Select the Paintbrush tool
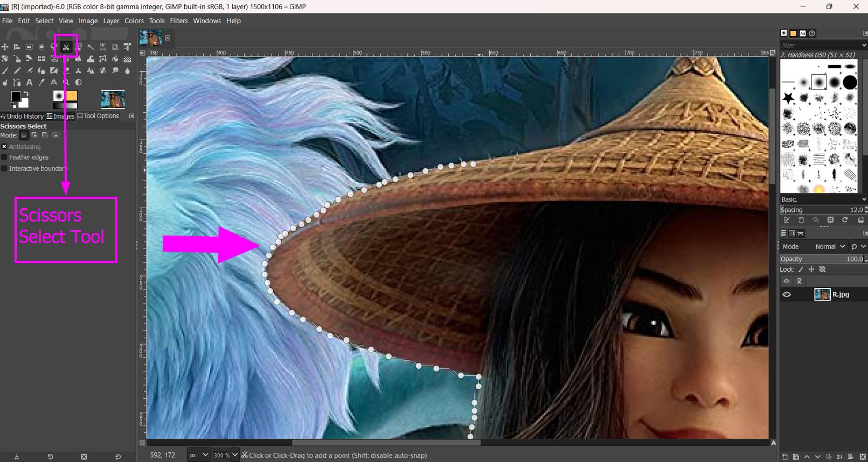This screenshot has height=462, width=868. (x=5, y=71)
